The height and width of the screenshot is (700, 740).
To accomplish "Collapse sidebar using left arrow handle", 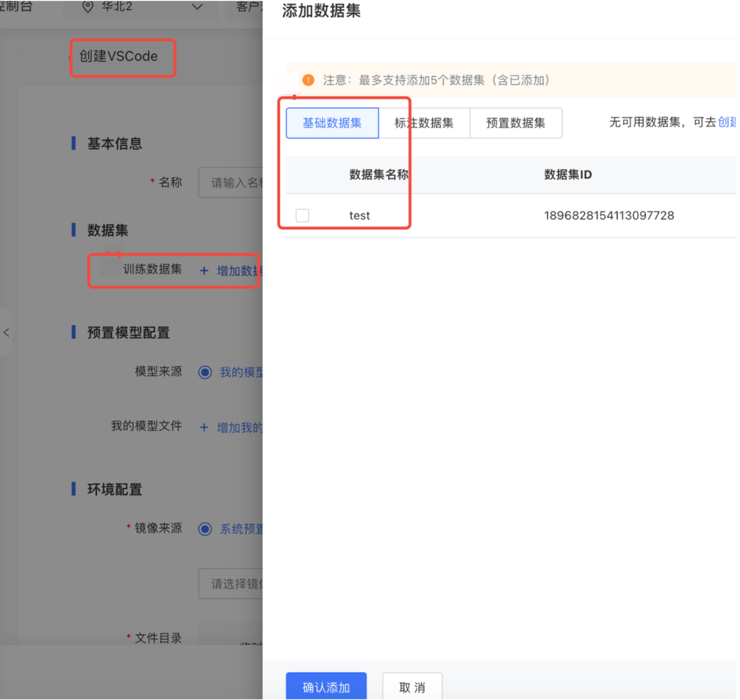I will tap(6, 332).
